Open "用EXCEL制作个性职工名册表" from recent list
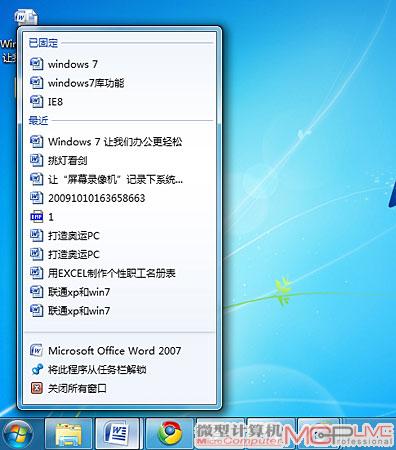396x450 pixels. [119, 273]
